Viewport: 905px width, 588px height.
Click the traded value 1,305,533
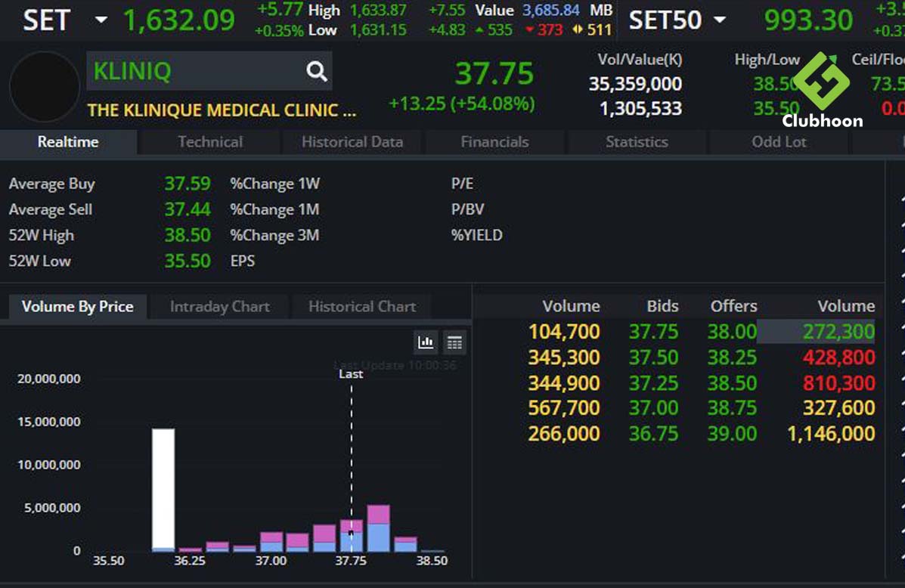coord(640,109)
